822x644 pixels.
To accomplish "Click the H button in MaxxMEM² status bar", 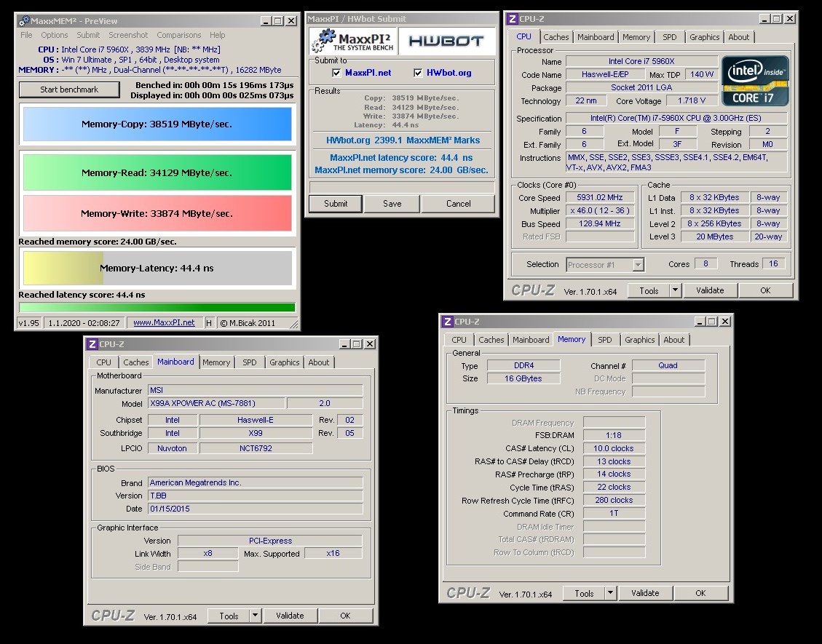I will pyautogui.click(x=209, y=323).
